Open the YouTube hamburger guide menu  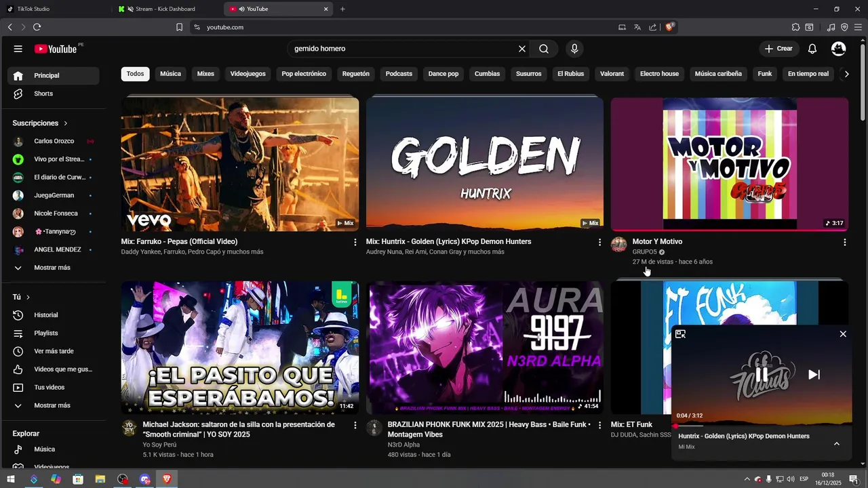pyautogui.click(x=18, y=49)
